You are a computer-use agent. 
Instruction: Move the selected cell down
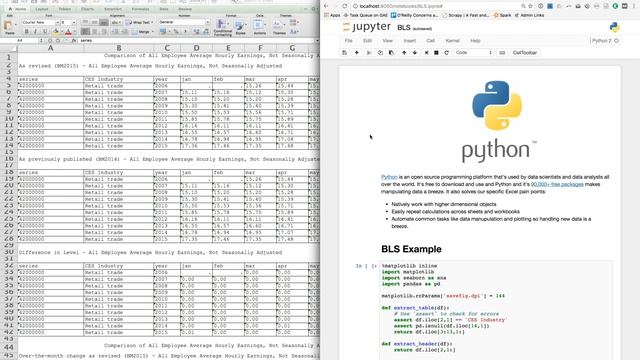[415, 53]
